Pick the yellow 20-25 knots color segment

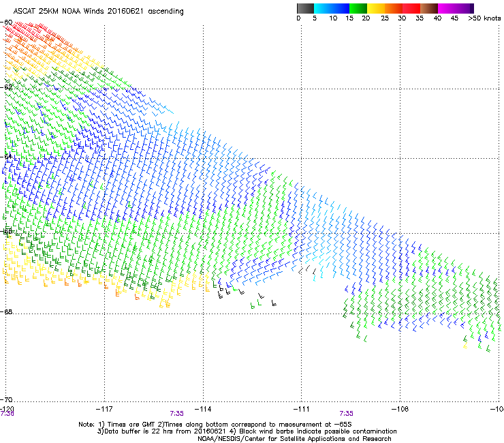tap(376, 8)
